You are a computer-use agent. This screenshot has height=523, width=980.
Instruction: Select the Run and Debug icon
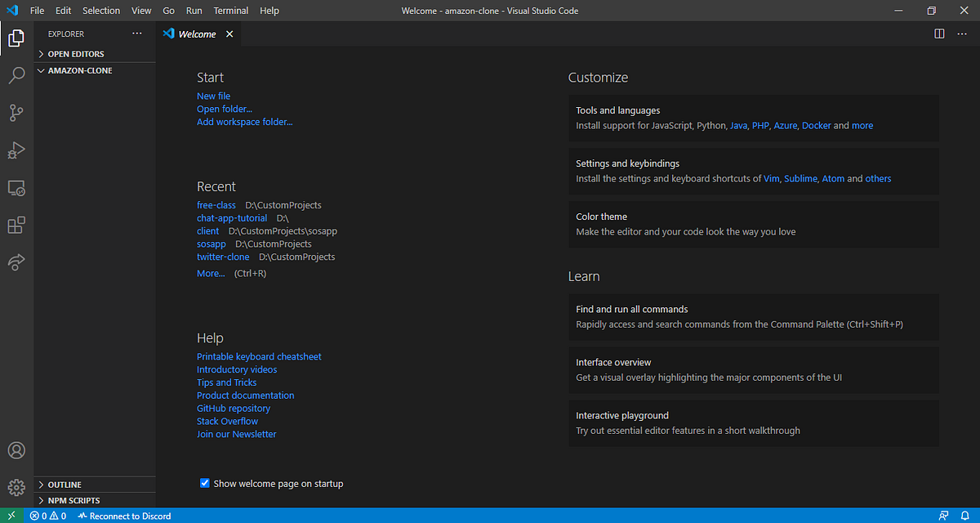pyautogui.click(x=16, y=150)
